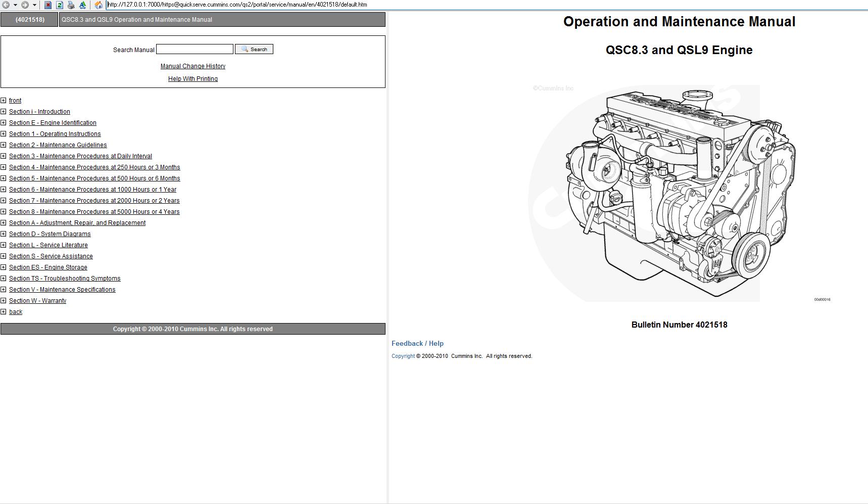Go to the browser home page
Image resolution: width=868 pixels, height=504 pixels.
[98, 5]
